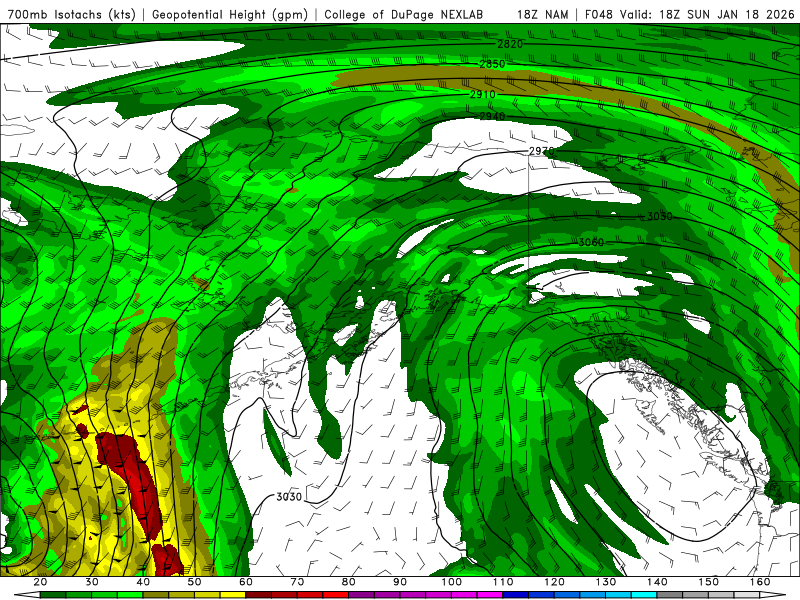800x600 pixels.
Task: Click the 160 value on the color scale
Action: [x=760, y=582]
